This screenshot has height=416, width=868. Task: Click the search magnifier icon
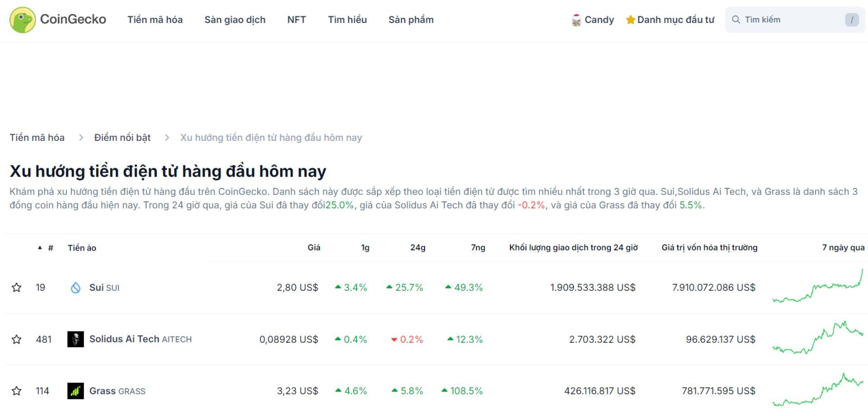736,19
